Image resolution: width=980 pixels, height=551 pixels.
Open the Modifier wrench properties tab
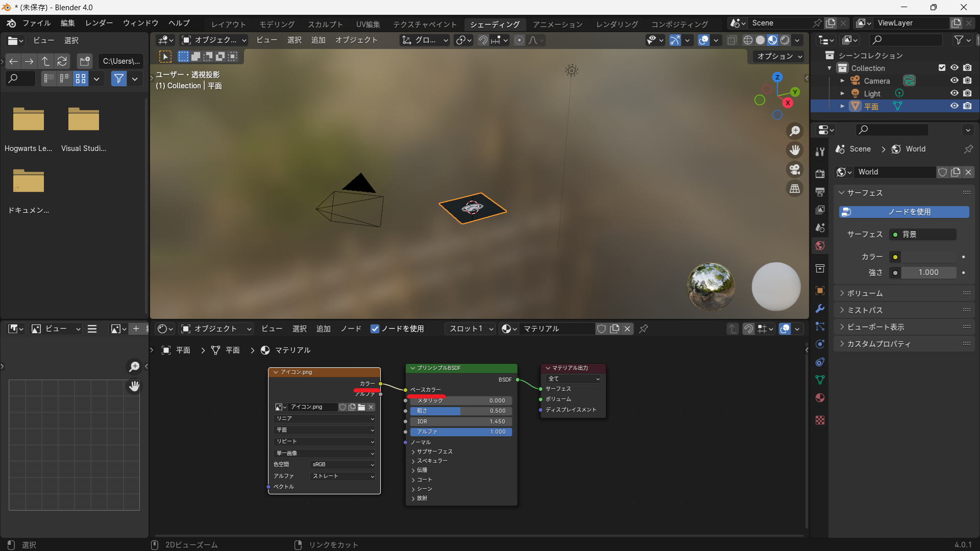(x=820, y=309)
